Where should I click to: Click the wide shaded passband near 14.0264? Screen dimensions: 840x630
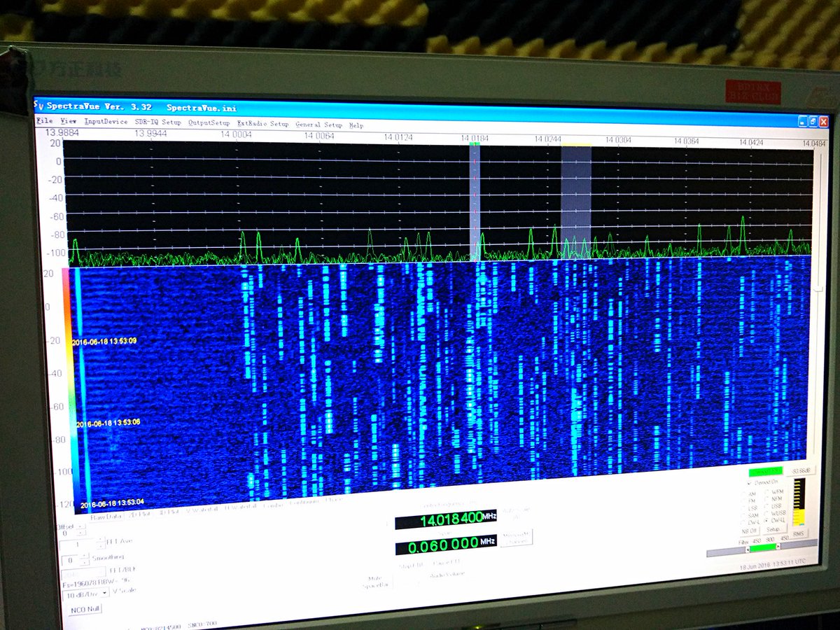576,202
